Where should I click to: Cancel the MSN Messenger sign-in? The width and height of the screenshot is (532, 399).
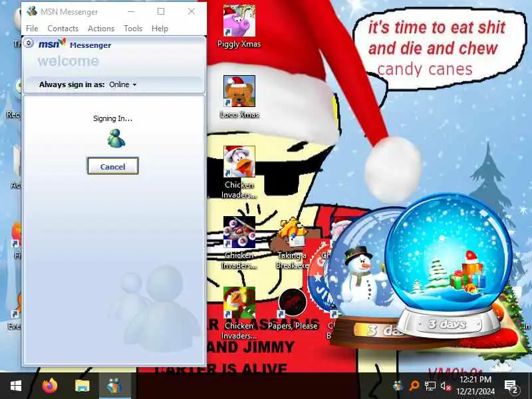112,166
